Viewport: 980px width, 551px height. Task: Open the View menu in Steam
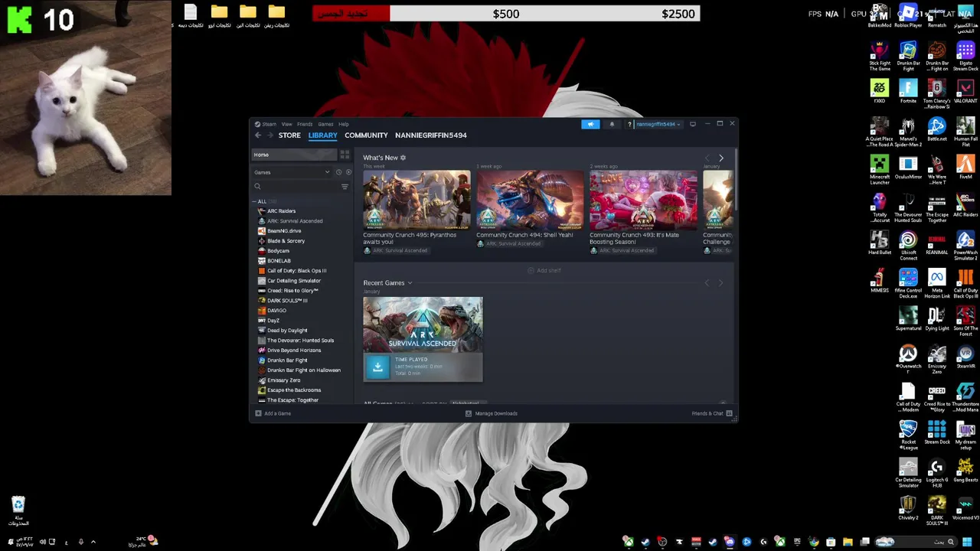tap(286, 124)
